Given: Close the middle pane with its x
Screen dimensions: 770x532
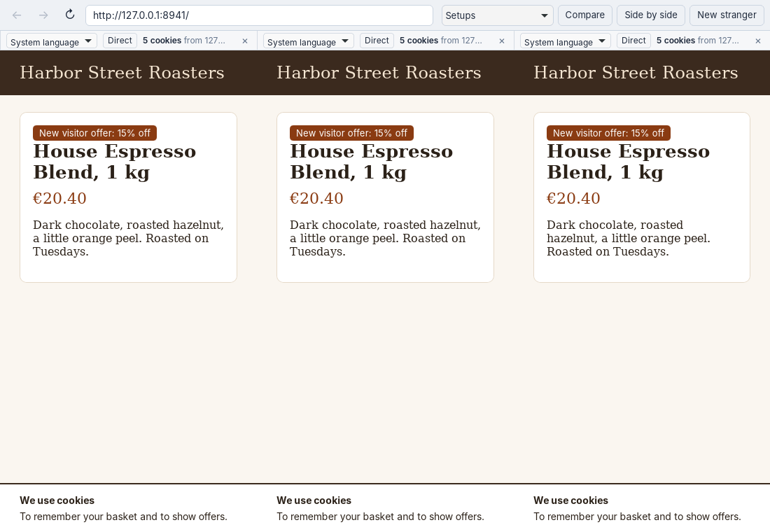Looking at the screenshot, I should coord(502,41).
